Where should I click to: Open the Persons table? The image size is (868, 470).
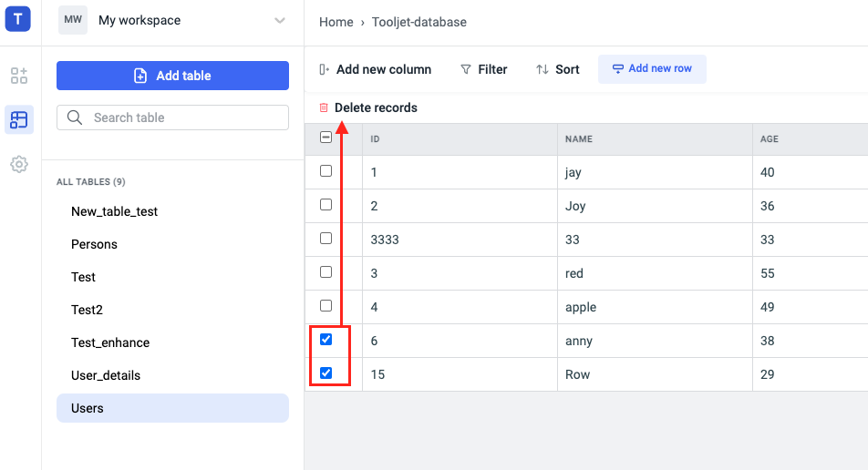[x=95, y=244]
